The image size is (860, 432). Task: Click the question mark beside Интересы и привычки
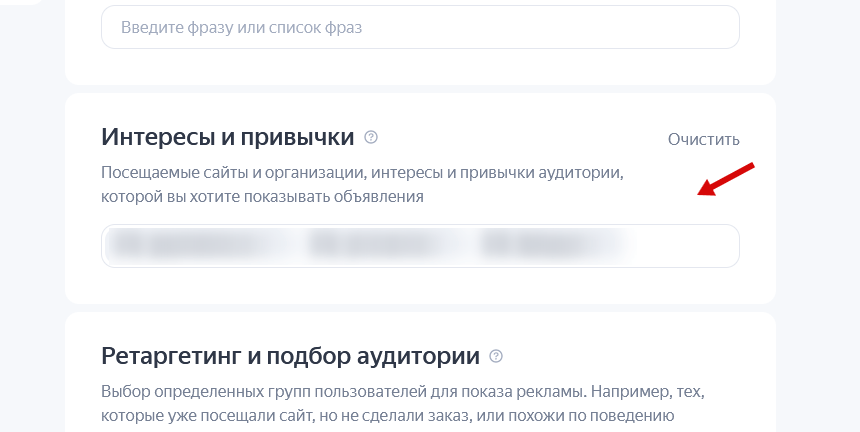(371, 137)
